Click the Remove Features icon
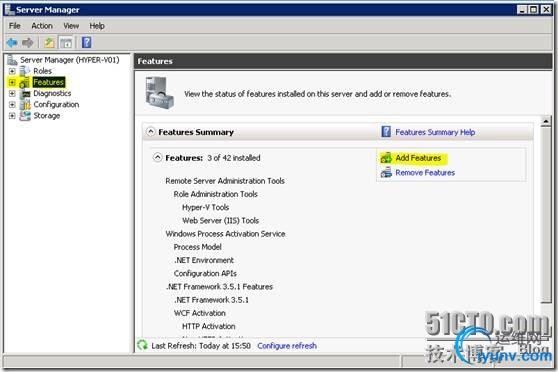The height and width of the screenshot is (372, 558). tap(386, 173)
